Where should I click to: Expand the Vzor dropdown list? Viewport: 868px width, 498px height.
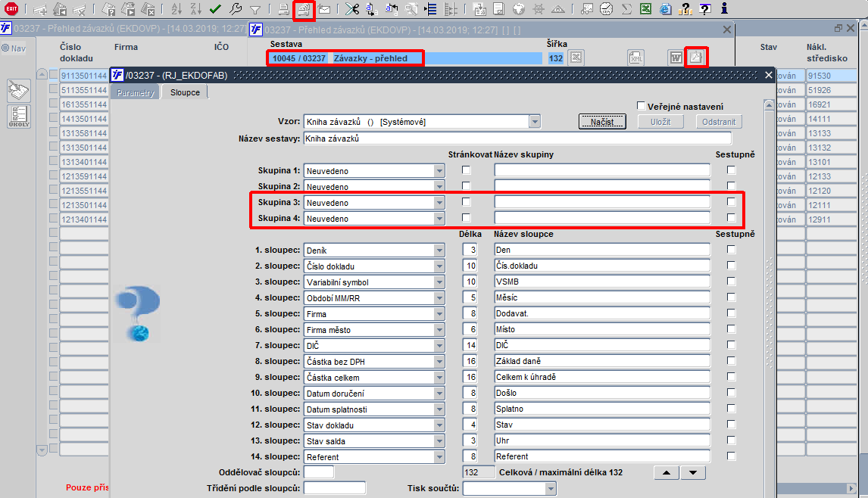pos(534,122)
